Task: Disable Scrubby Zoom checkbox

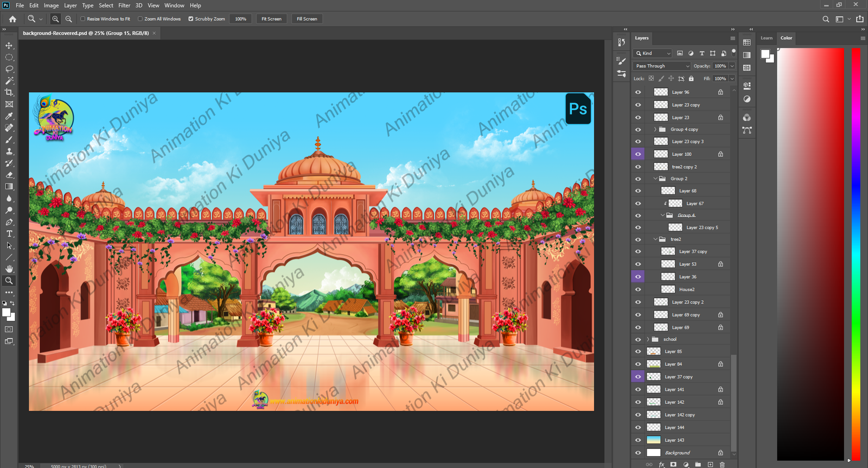Action: point(191,19)
